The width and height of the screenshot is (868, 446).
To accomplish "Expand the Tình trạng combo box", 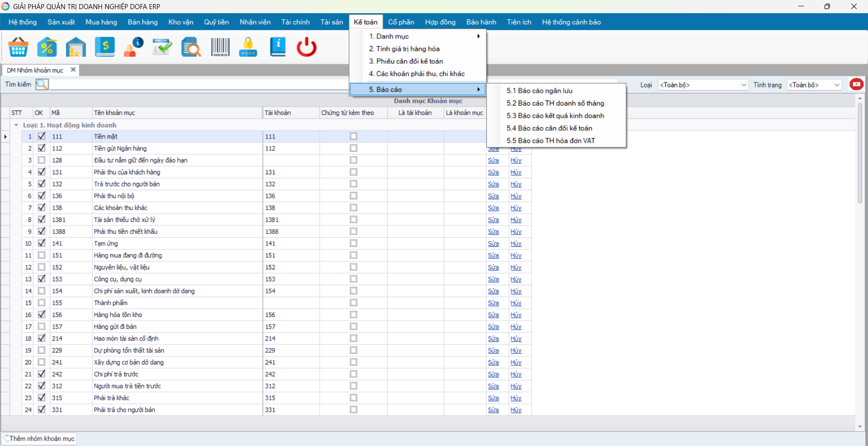I will pos(814,85).
